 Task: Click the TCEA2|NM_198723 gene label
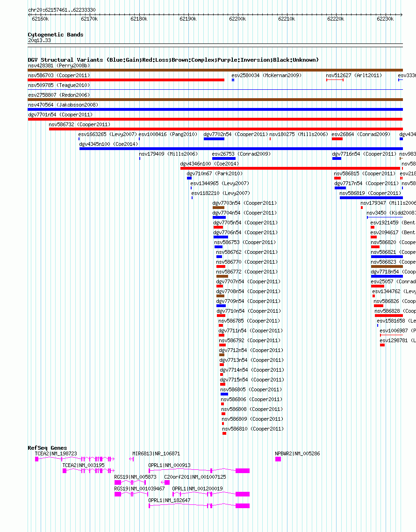coord(56,453)
